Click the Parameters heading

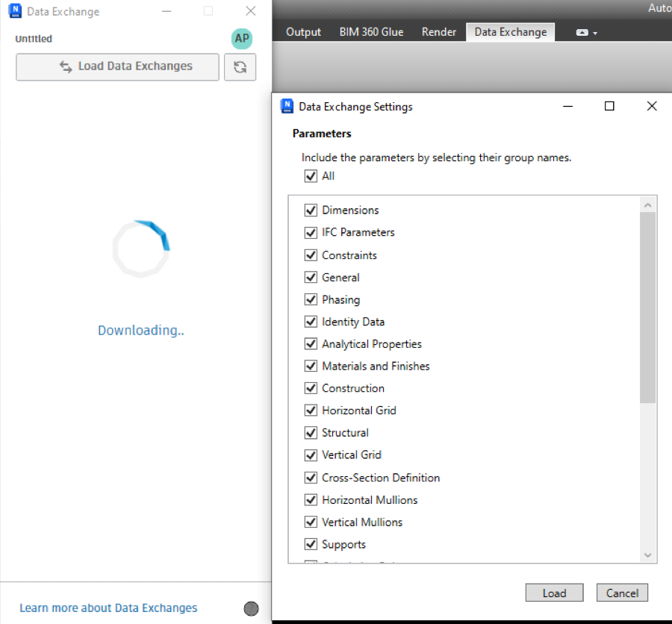[x=321, y=134]
